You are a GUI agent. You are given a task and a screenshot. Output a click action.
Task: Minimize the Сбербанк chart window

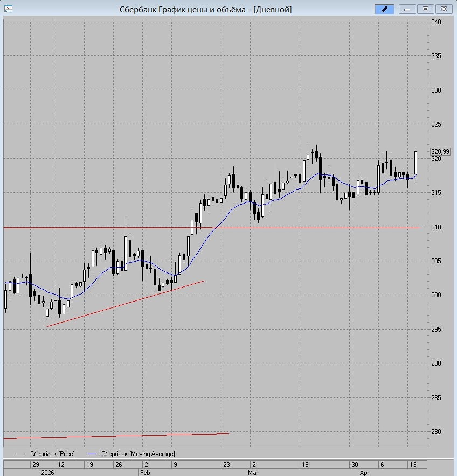point(407,9)
